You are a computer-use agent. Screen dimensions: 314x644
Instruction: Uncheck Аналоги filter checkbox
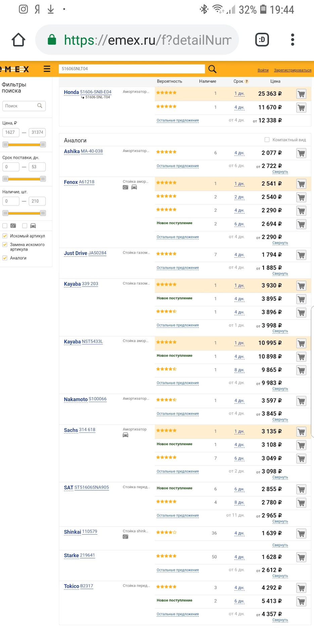click(x=5, y=258)
